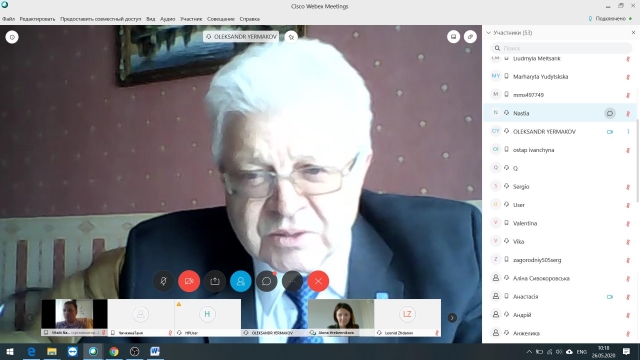Select participant mms497749
Screen dimensions: 640x360
point(559,95)
